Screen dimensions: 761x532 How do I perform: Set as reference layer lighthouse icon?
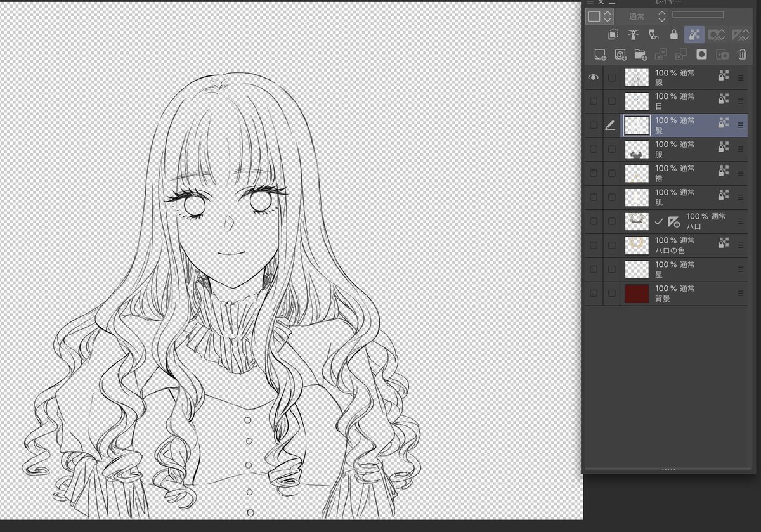[633, 34]
